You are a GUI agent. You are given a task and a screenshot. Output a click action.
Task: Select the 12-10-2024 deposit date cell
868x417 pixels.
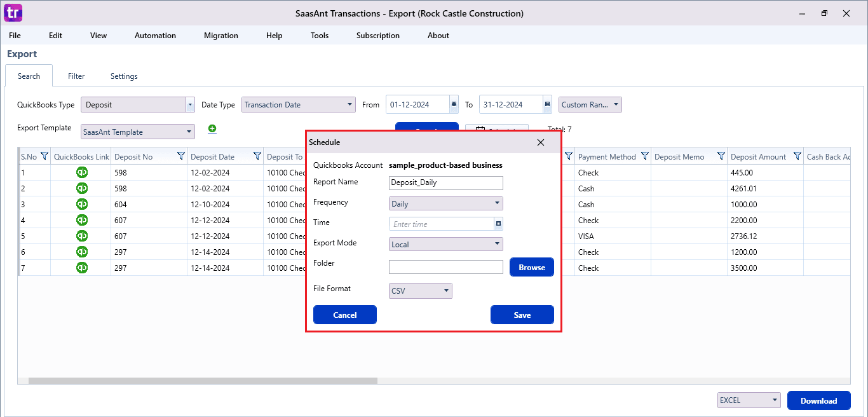point(225,205)
